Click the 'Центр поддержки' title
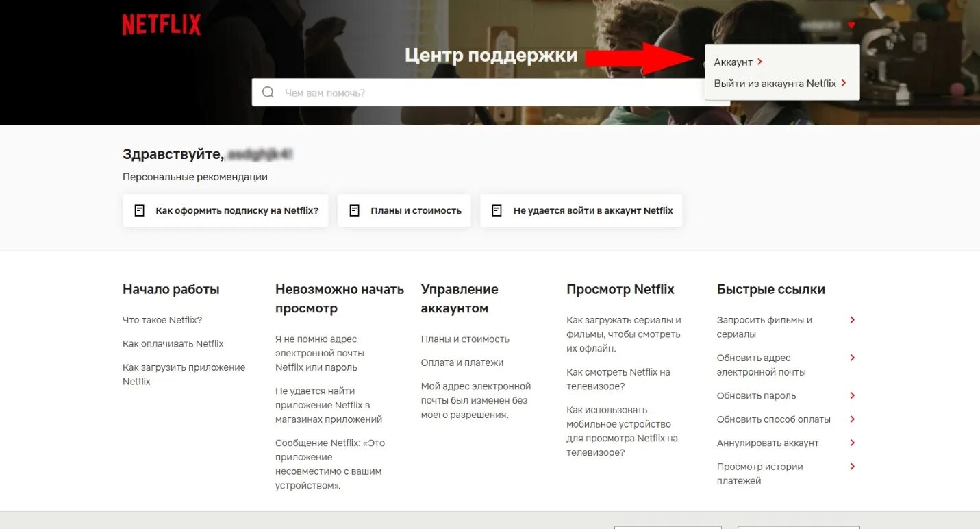This screenshot has width=980, height=529. point(491,56)
